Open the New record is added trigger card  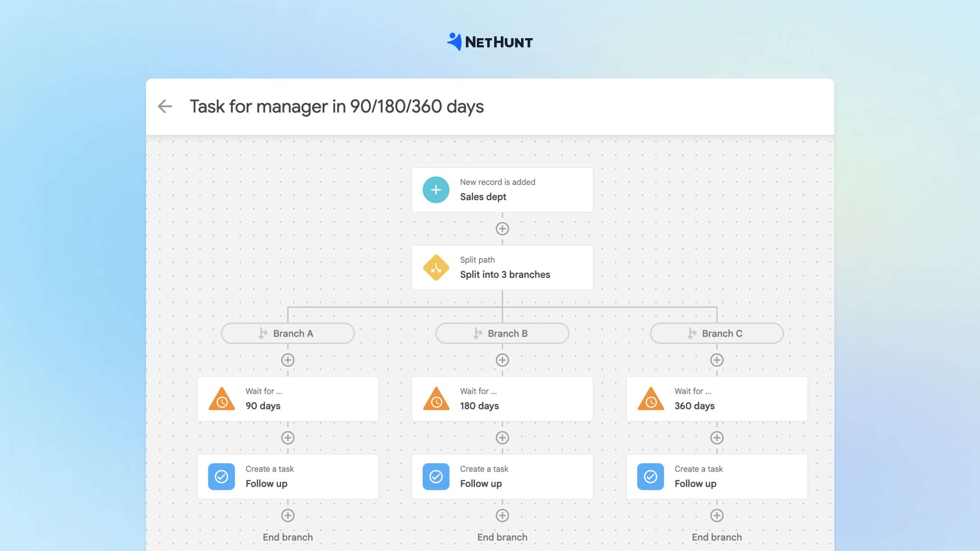(497, 190)
